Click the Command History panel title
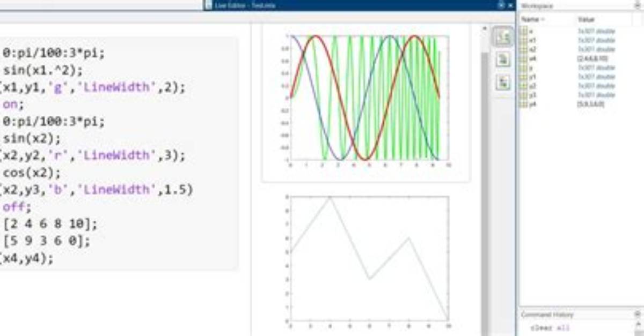The image size is (644, 336). point(547,315)
